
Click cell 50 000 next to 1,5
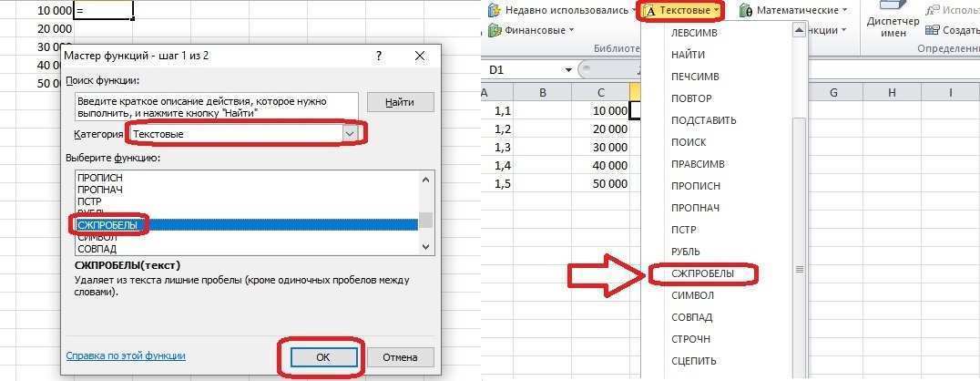(600, 183)
